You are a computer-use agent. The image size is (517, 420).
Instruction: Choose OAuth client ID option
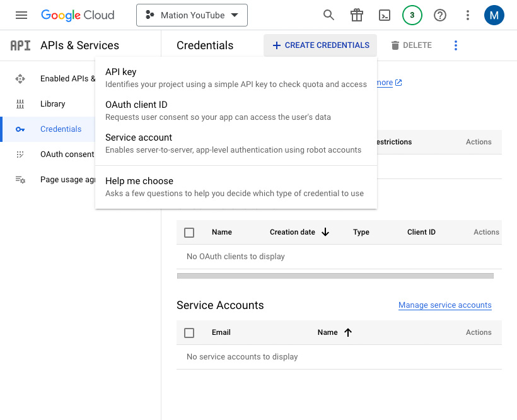[x=236, y=110]
